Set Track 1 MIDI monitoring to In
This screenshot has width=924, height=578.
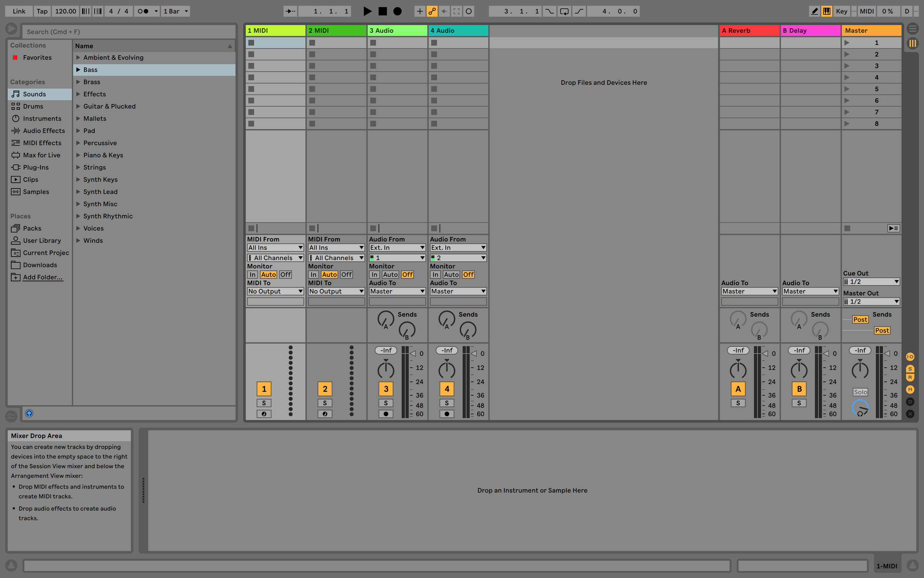tap(252, 274)
